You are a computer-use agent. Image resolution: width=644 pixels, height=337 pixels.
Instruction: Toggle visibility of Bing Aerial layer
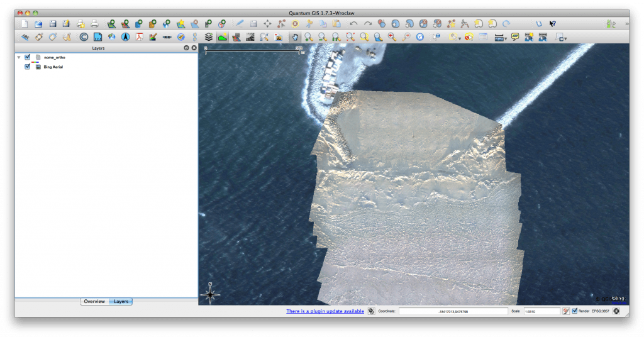[x=28, y=67]
